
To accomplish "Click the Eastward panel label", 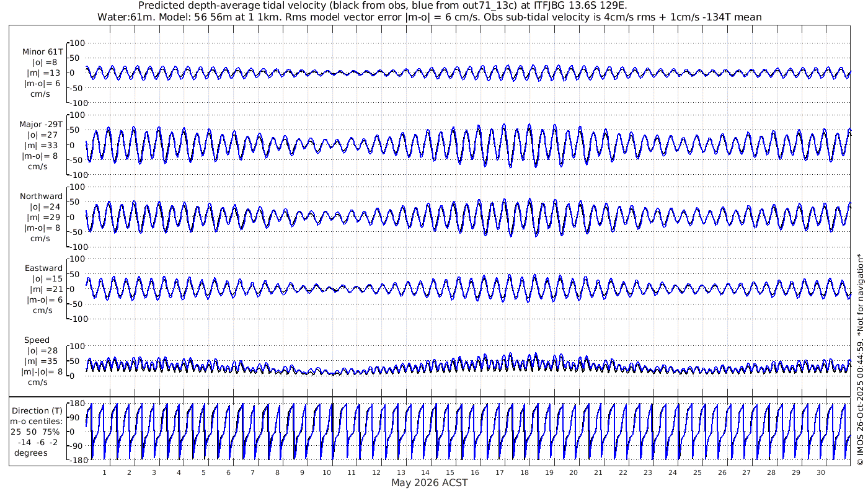I will click(x=43, y=268).
